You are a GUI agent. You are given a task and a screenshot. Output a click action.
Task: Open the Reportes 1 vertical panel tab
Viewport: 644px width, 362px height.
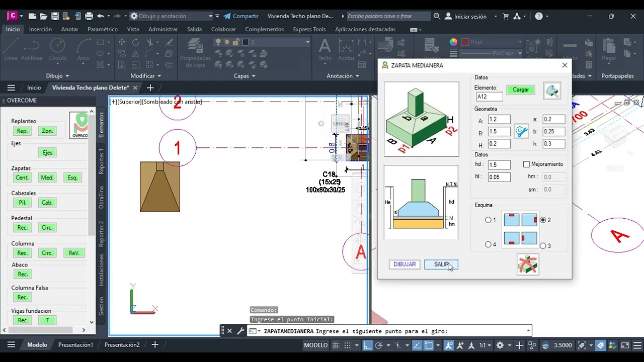click(102, 162)
